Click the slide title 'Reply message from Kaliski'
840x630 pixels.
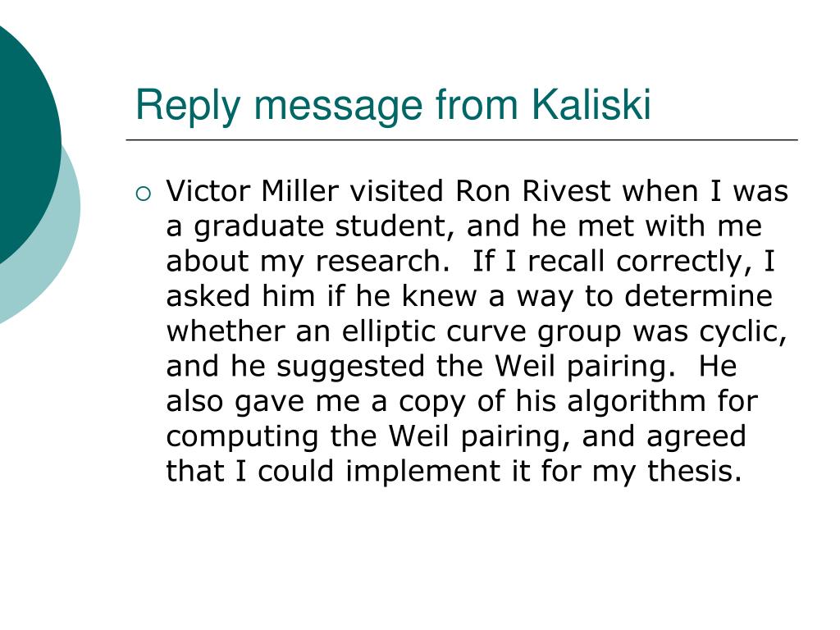click(393, 106)
